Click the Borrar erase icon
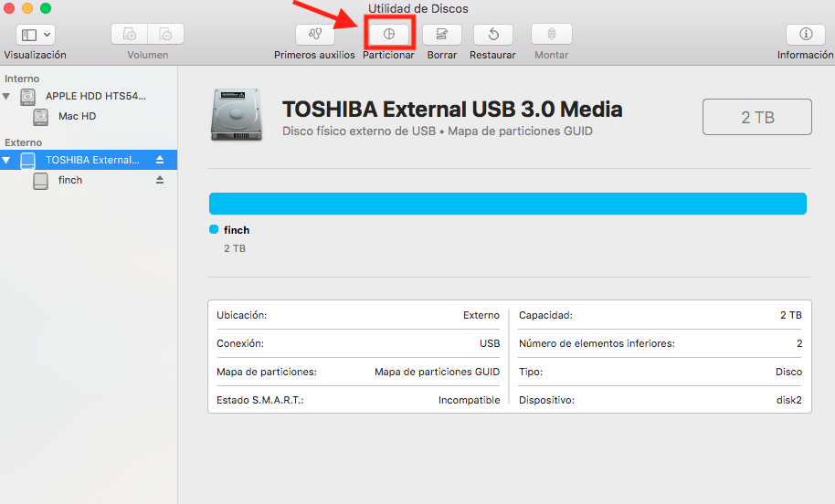The height and width of the screenshot is (504, 835). pyautogui.click(x=442, y=35)
